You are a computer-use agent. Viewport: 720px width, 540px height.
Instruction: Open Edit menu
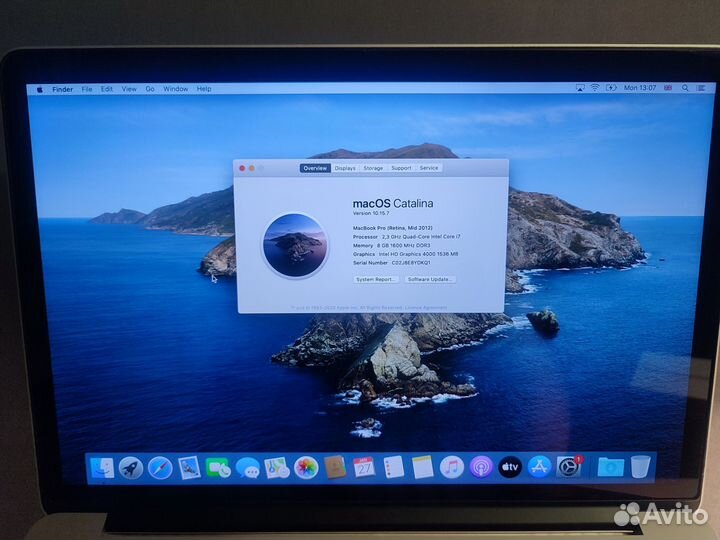tap(107, 89)
